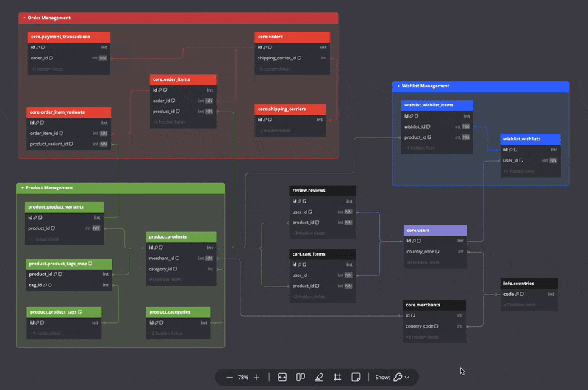Click note icon on order_items product_id
This screenshot has height=390, width=588.
178,112
